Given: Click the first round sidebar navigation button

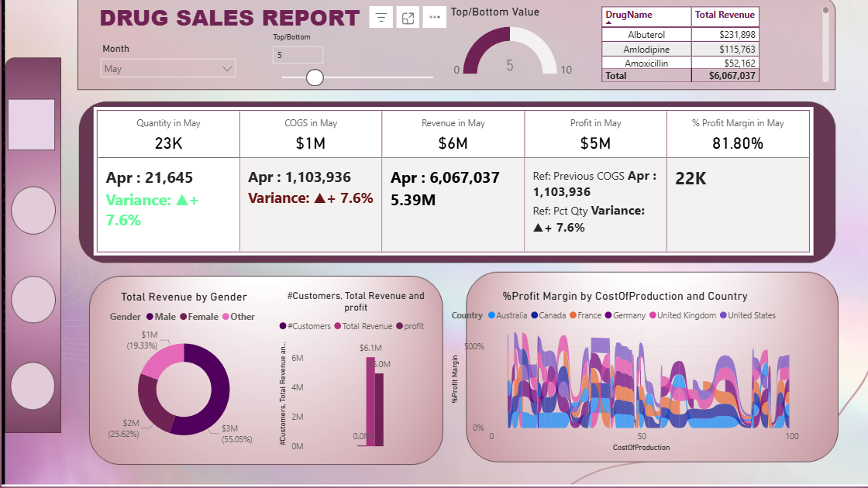Looking at the screenshot, I should click(x=33, y=210).
